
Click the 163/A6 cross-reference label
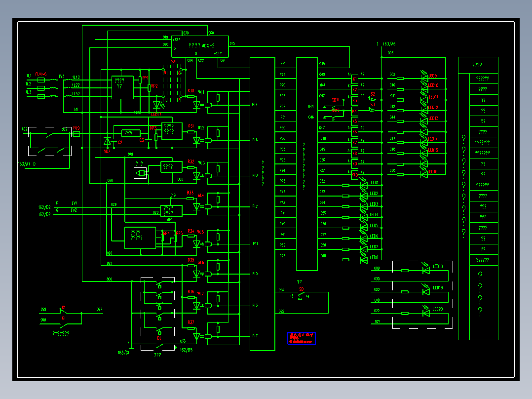pyautogui.click(x=389, y=44)
